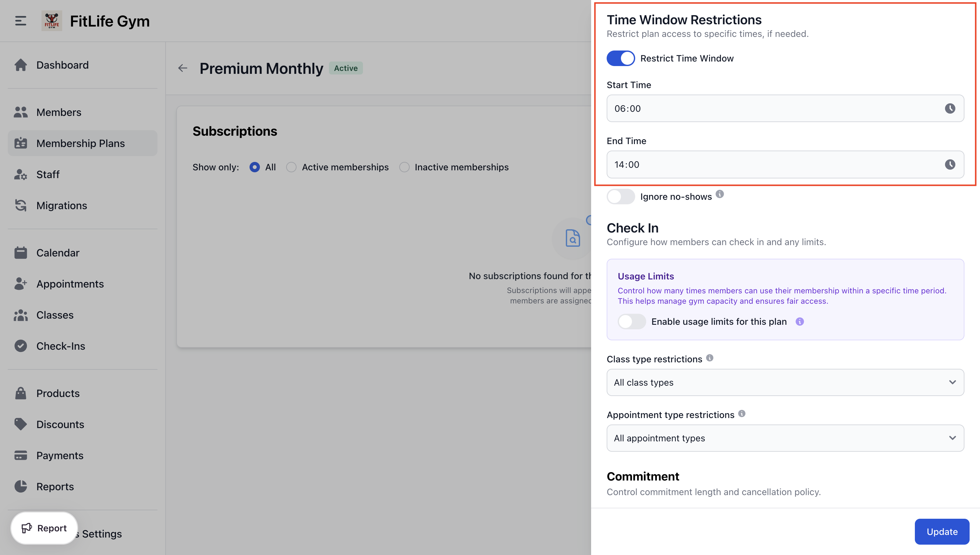The height and width of the screenshot is (555, 980).
Task: Open the Dashboard sidebar icon
Action: click(x=21, y=64)
